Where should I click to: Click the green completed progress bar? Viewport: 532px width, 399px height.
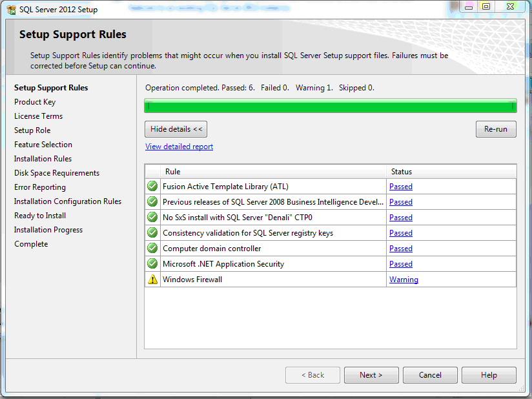(330, 106)
